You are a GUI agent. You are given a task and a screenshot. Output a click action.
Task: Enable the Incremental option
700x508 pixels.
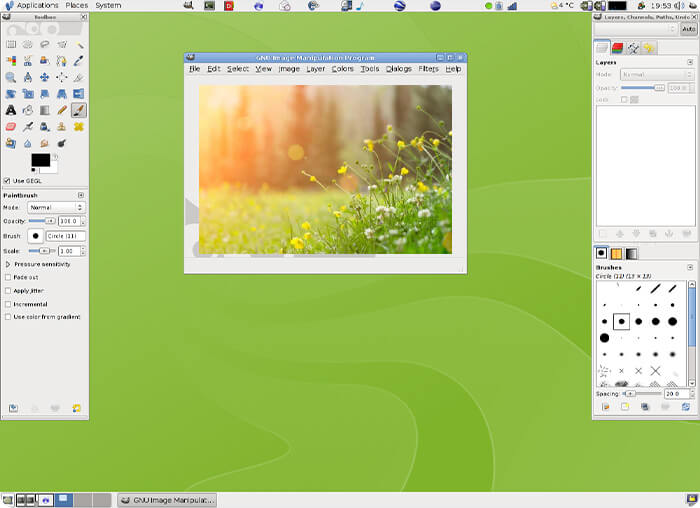[x=8, y=304]
